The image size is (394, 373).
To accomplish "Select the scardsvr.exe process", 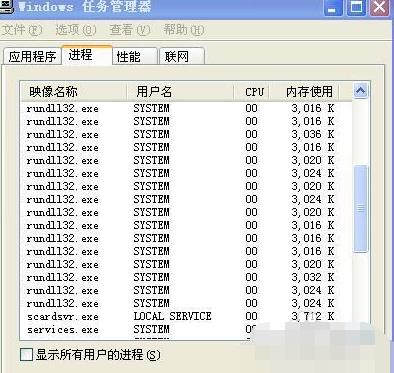I will pos(186,316).
